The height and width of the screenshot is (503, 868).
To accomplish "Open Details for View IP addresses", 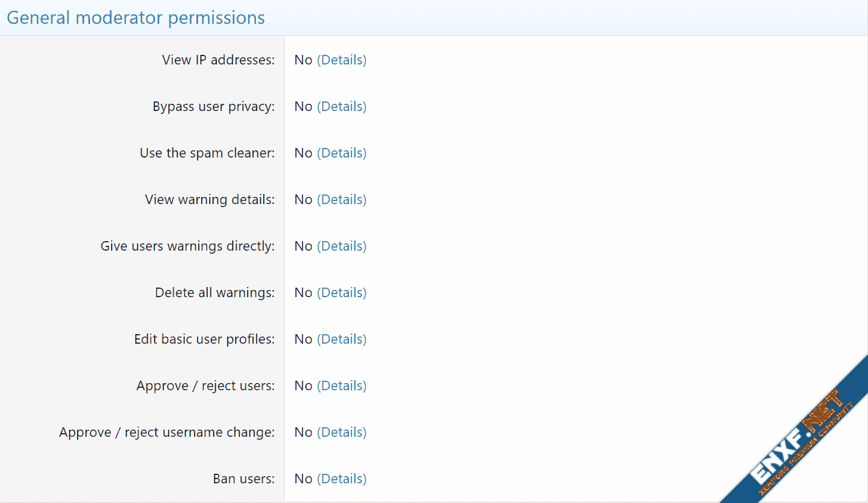I will click(x=341, y=60).
